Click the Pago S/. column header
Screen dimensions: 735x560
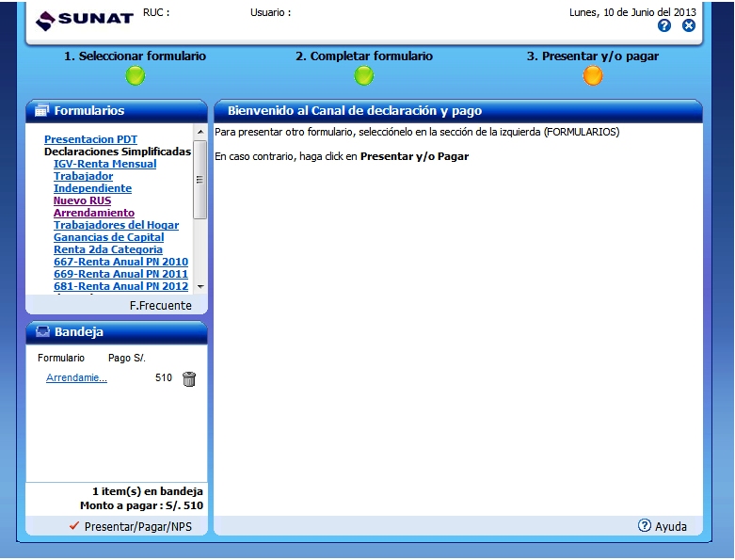[126, 358]
